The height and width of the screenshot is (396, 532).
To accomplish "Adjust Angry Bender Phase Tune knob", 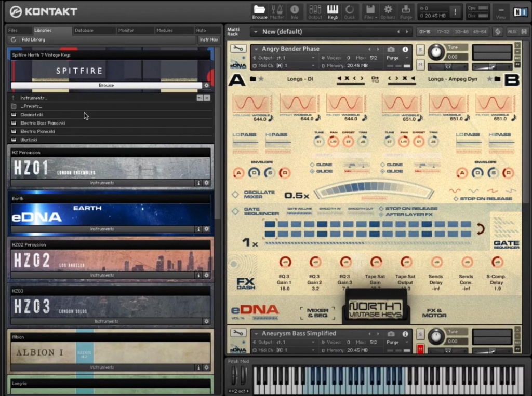I will [436, 52].
